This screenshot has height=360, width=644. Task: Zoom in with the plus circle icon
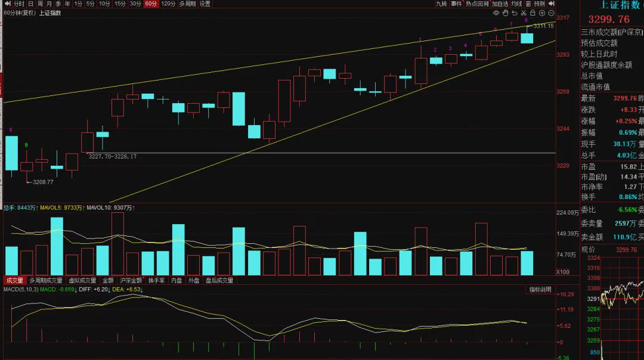tap(542, 13)
